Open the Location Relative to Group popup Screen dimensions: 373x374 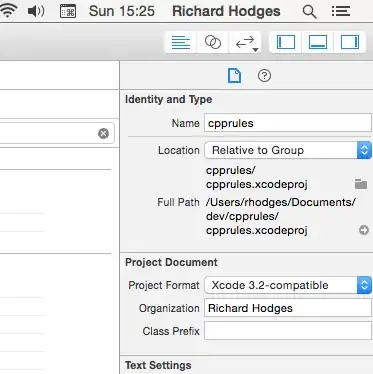coord(288,150)
